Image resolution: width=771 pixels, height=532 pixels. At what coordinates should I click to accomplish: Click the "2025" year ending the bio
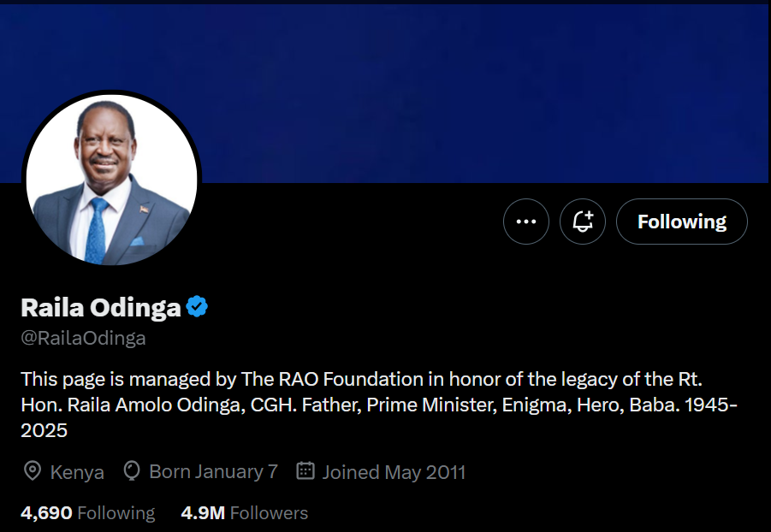[44, 431]
